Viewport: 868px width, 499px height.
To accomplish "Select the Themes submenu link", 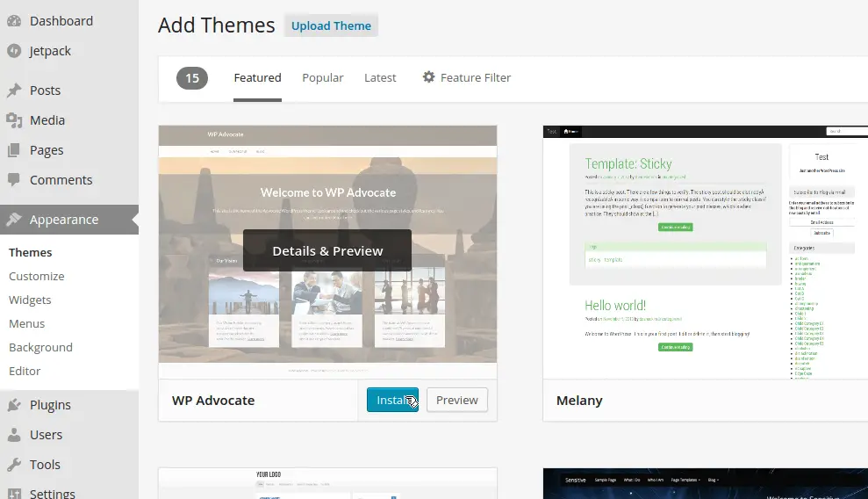I will [x=31, y=252].
